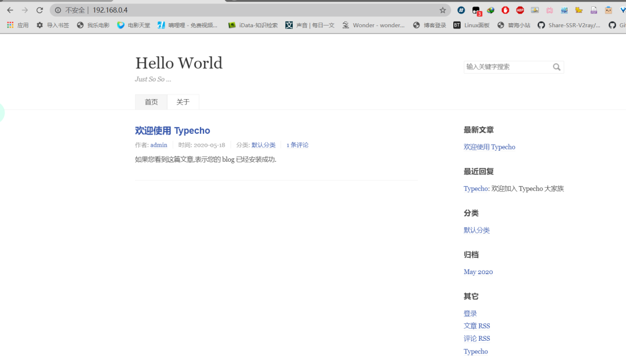Open the 鞠海小站 bookmark
This screenshot has height=364, width=626.
[514, 25]
